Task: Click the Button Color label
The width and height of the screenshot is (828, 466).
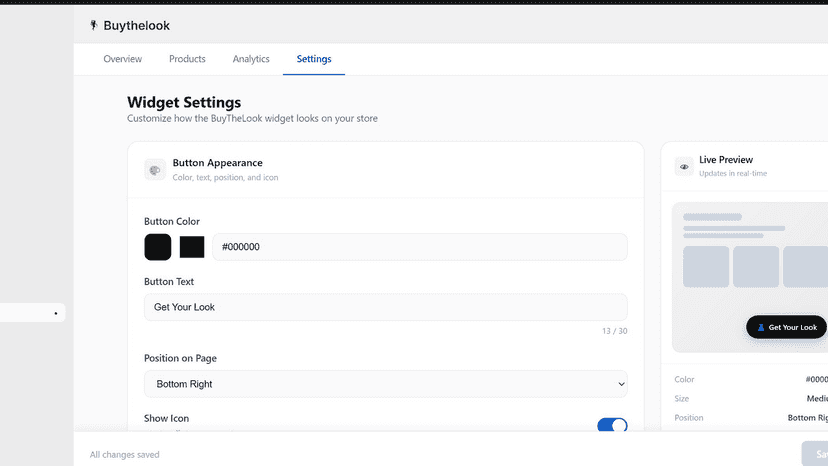Action: click(172, 221)
